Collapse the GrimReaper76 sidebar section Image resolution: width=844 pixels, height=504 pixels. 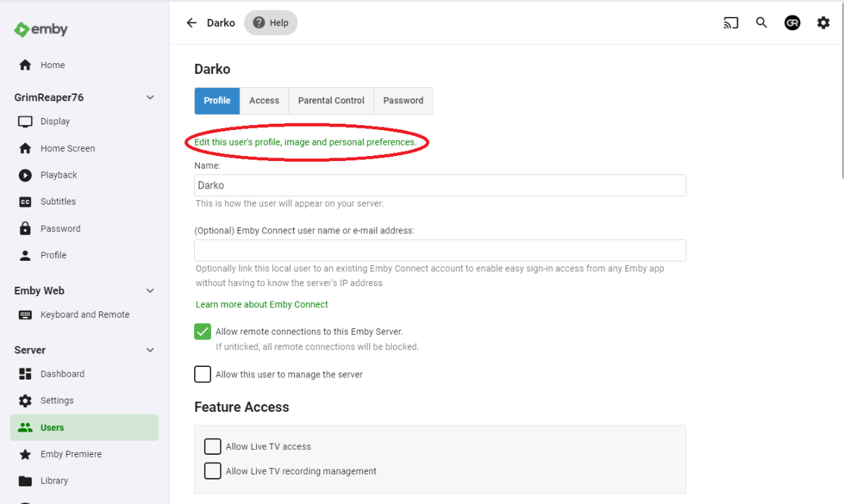coord(150,98)
